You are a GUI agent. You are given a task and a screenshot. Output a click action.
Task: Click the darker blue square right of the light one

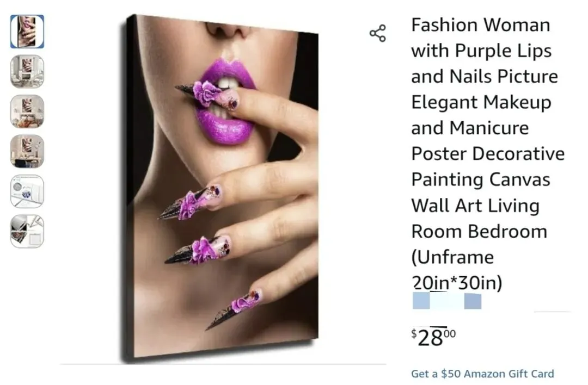(473, 301)
